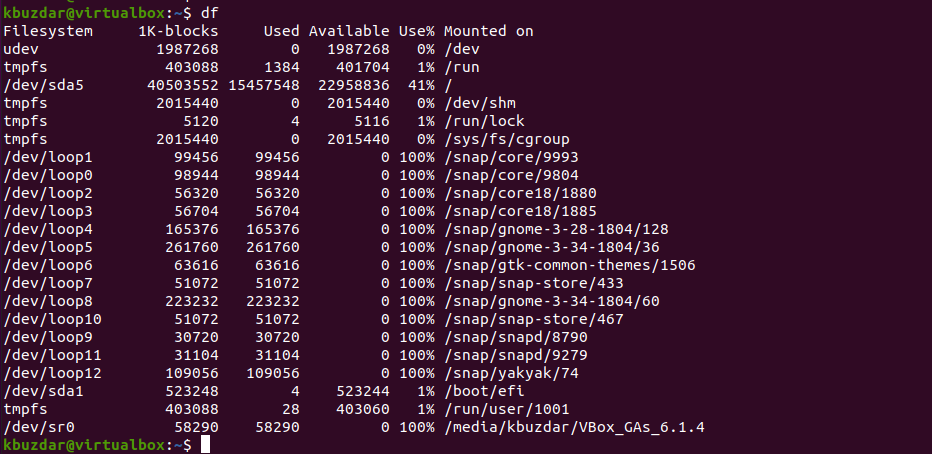Click the 'df' command text
Screen dimensions: 932x454
(210, 12)
